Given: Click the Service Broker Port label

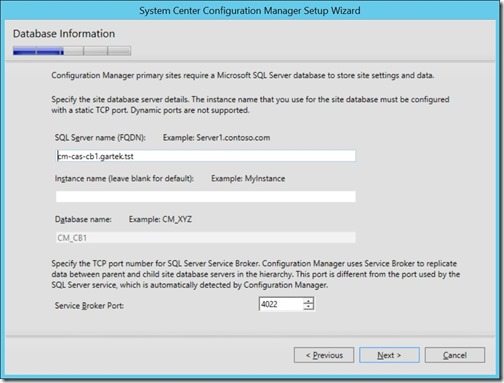Looking at the screenshot, I should click(89, 305).
